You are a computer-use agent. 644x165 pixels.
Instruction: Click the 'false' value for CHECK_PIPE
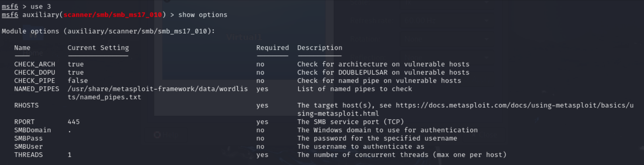click(77, 81)
